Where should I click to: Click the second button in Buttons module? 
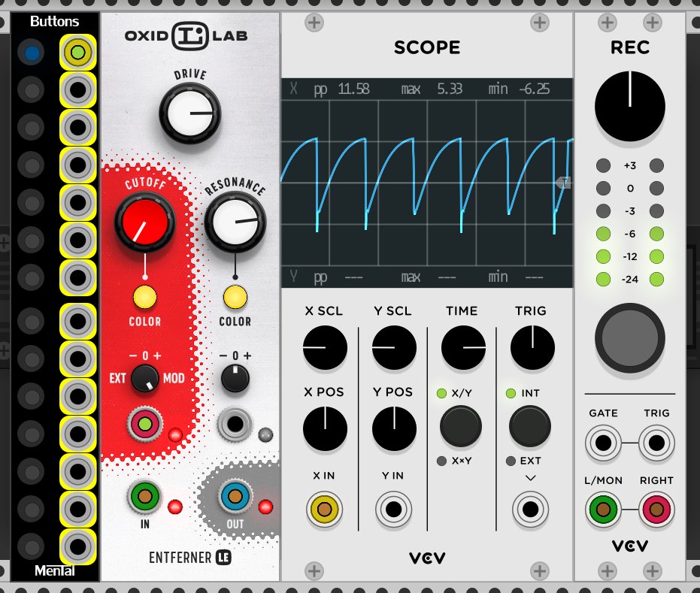[x=32, y=90]
